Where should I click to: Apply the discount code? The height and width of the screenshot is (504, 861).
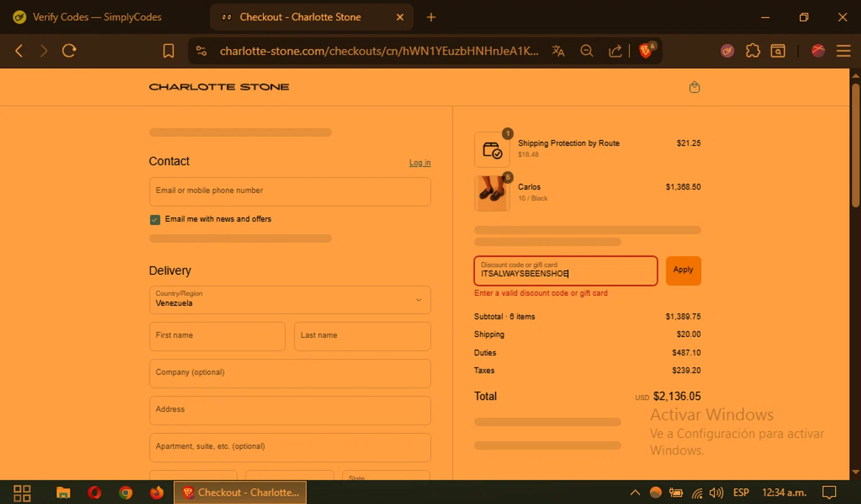(683, 270)
